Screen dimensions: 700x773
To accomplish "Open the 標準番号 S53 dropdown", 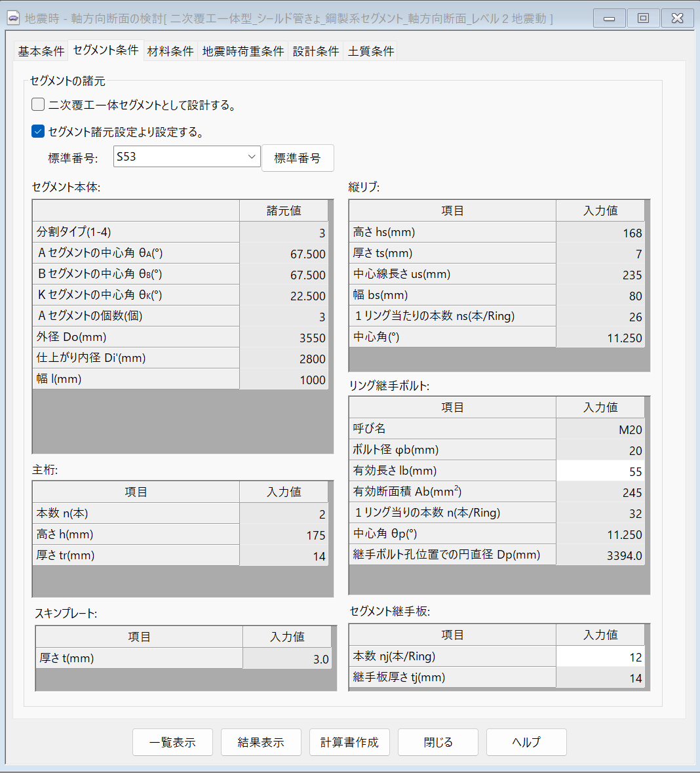I will [186, 157].
